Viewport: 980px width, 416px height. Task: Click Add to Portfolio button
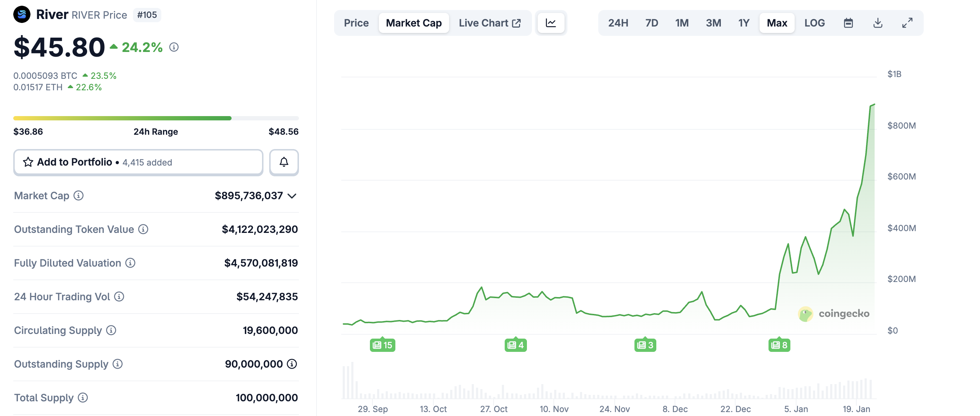pyautogui.click(x=138, y=162)
